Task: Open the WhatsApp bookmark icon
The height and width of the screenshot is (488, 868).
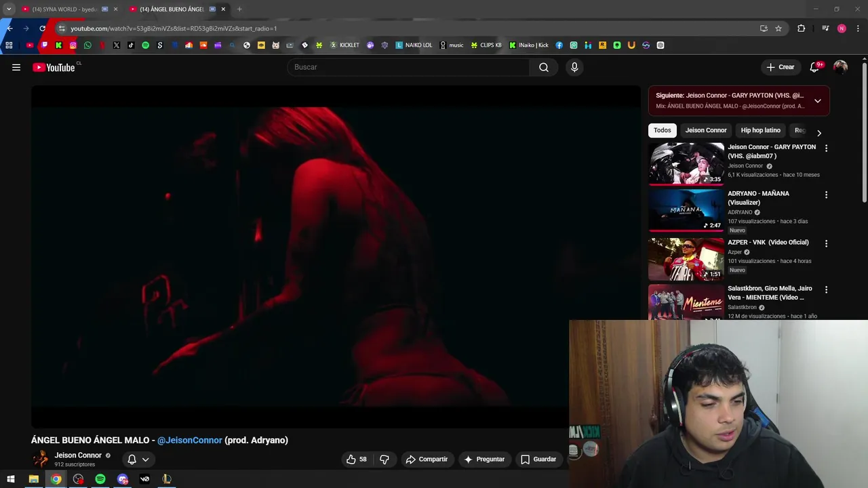Action: coord(87,45)
